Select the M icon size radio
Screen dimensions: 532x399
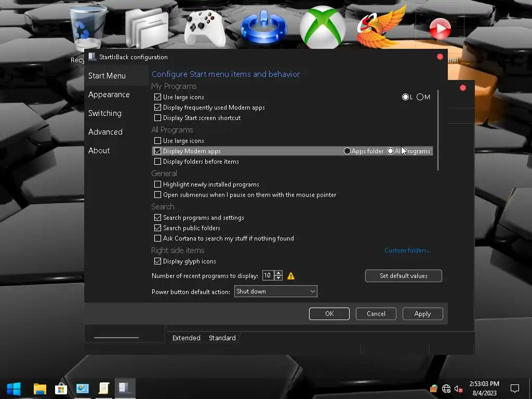click(420, 97)
